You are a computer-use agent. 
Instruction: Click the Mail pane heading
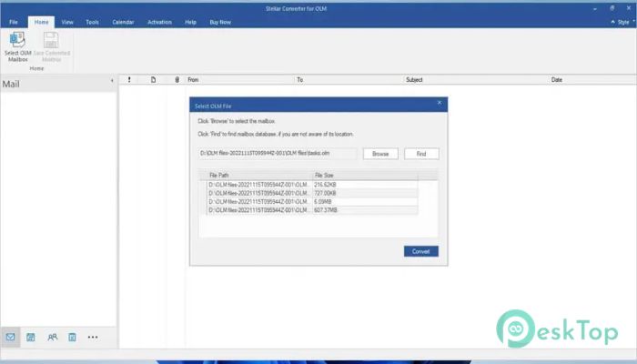coord(11,84)
